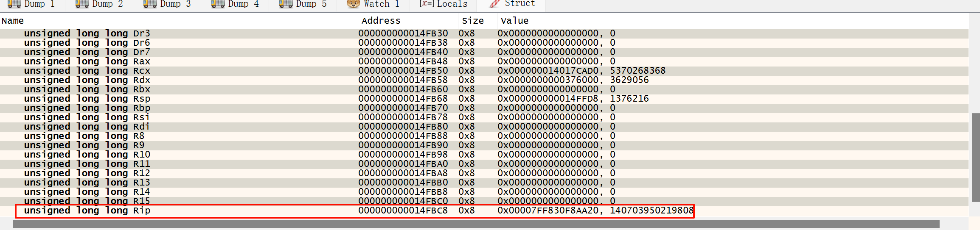Open the Struct tab
Viewport: 980px width, 230px height.
click(x=511, y=4)
